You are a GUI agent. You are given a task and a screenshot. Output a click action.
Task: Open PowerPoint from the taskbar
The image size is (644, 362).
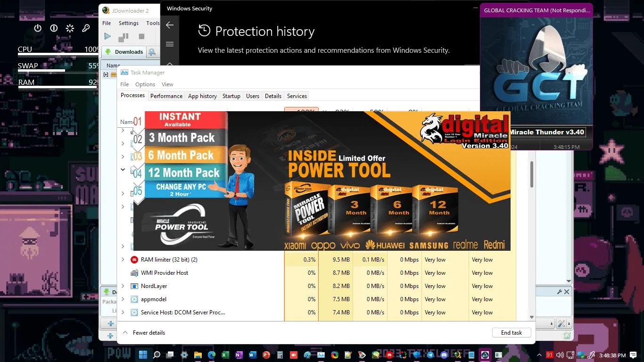(x=266, y=354)
